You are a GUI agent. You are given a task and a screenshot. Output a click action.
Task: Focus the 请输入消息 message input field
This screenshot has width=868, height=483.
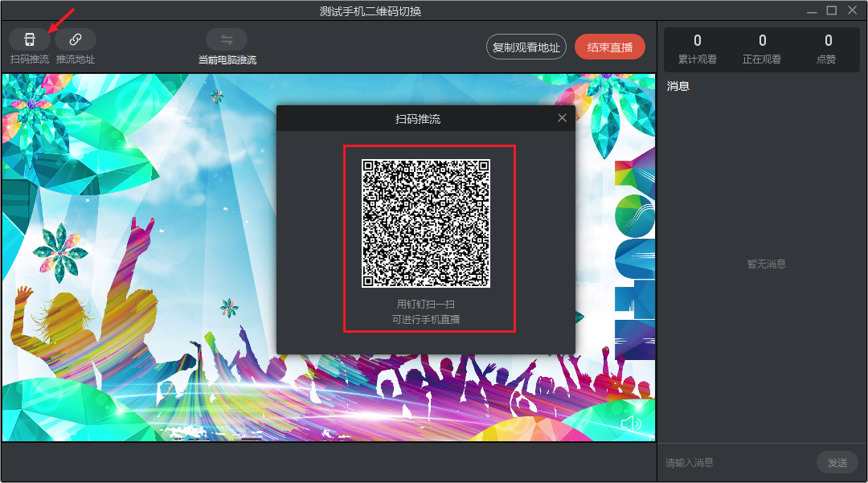tap(736, 463)
